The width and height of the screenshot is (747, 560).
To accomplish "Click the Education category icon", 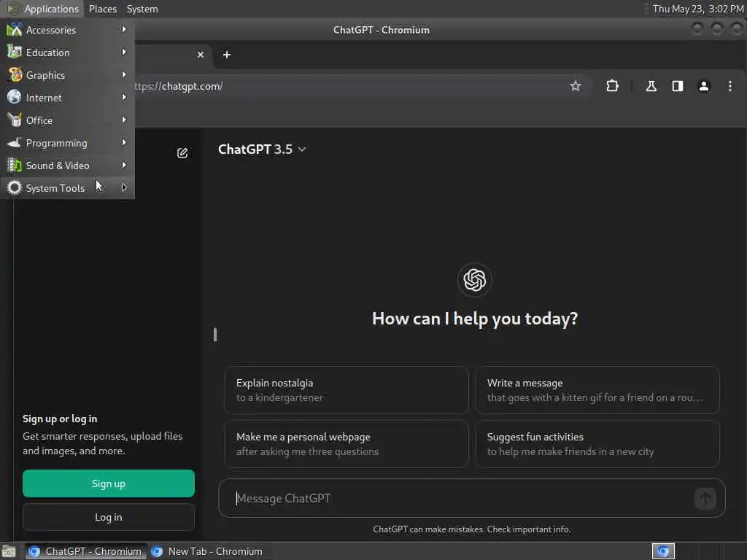I will pyautogui.click(x=15, y=52).
